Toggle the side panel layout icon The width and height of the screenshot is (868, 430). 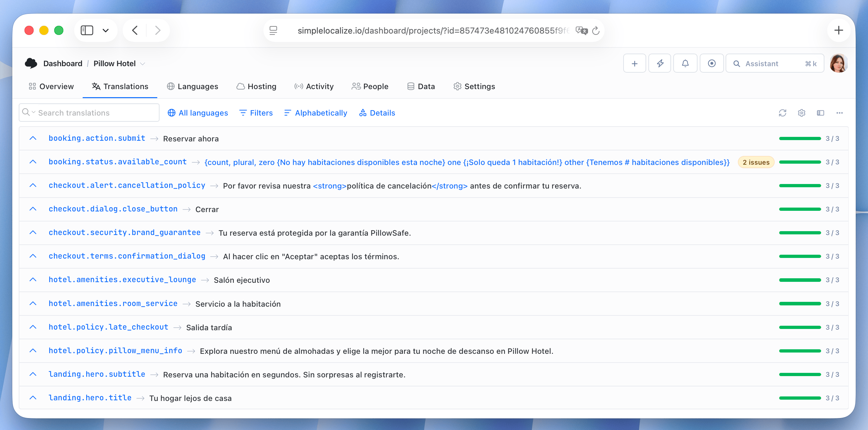pyautogui.click(x=821, y=113)
